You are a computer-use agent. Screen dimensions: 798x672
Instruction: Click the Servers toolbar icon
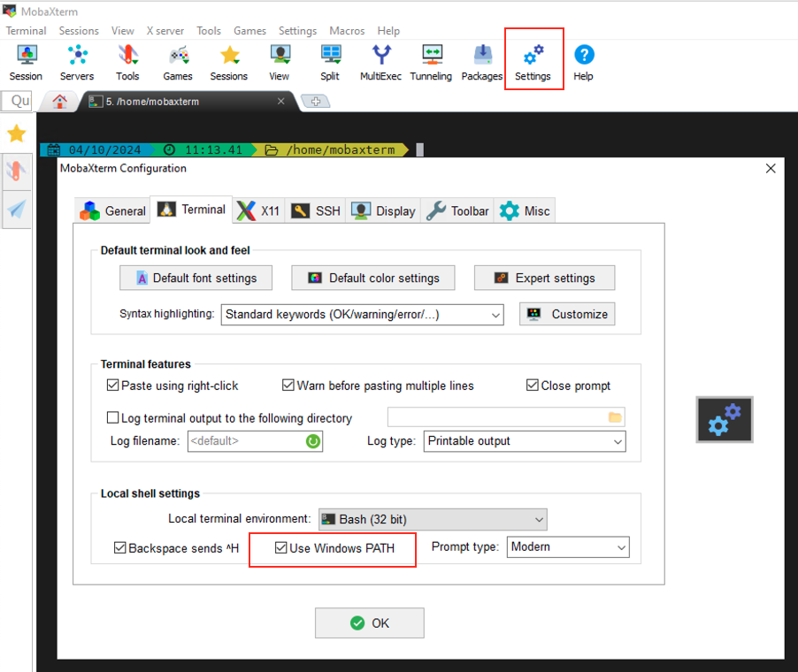(x=77, y=62)
